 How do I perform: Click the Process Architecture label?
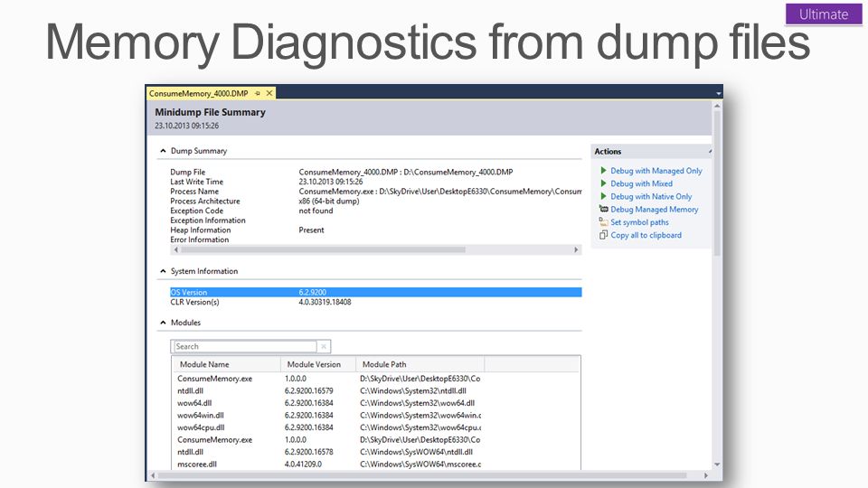(205, 201)
